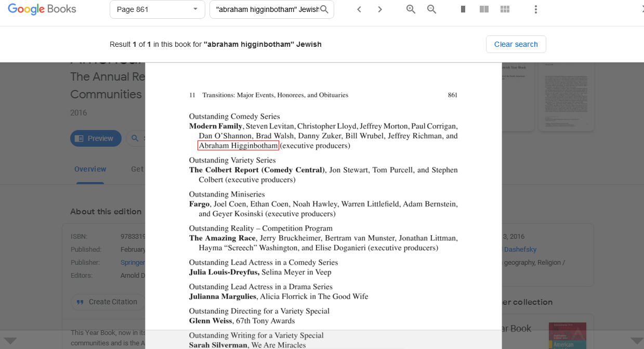Open the three-dot more options menu
Viewport: 644px width, 349px height.
tap(536, 9)
